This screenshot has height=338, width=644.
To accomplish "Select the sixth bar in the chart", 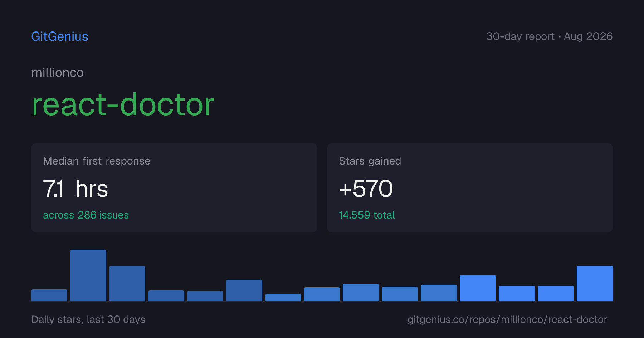I will (244, 290).
